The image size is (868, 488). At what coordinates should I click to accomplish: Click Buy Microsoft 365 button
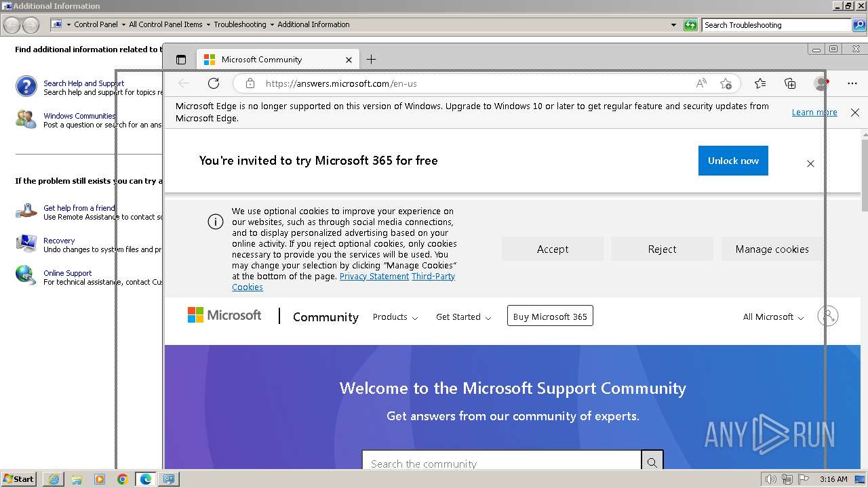(x=550, y=317)
